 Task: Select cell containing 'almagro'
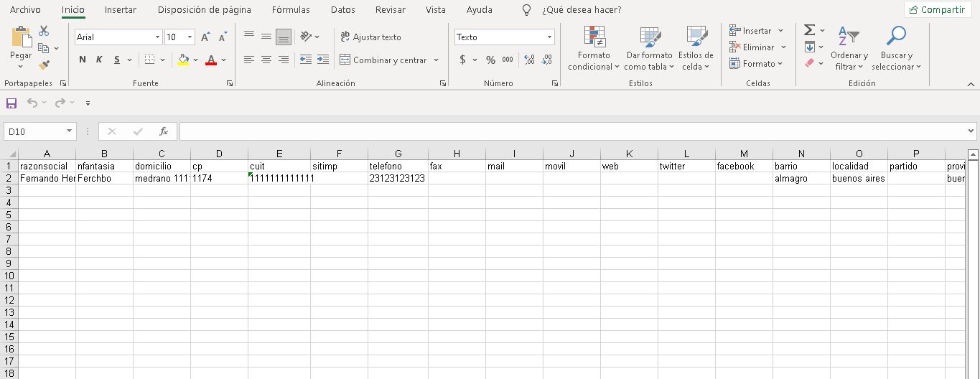pos(801,179)
